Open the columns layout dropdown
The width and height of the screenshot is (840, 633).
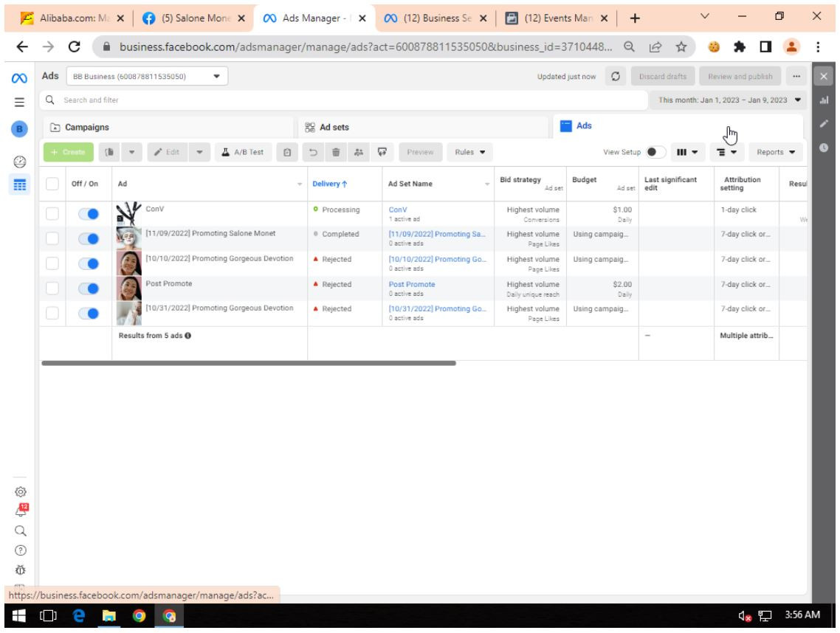pyautogui.click(x=686, y=152)
